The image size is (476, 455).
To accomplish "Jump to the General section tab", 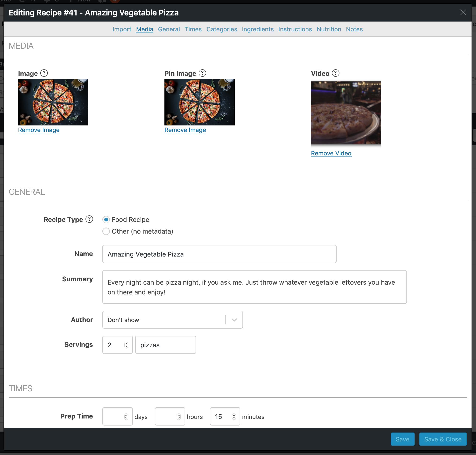I will pyautogui.click(x=169, y=29).
